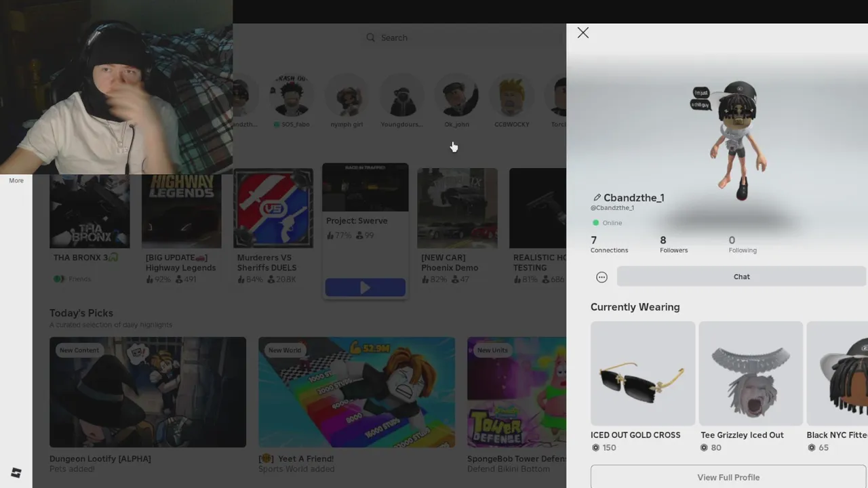Viewport: 868px width, 488px height.
Task: Click the Online status indicator
Action: point(607,223)
